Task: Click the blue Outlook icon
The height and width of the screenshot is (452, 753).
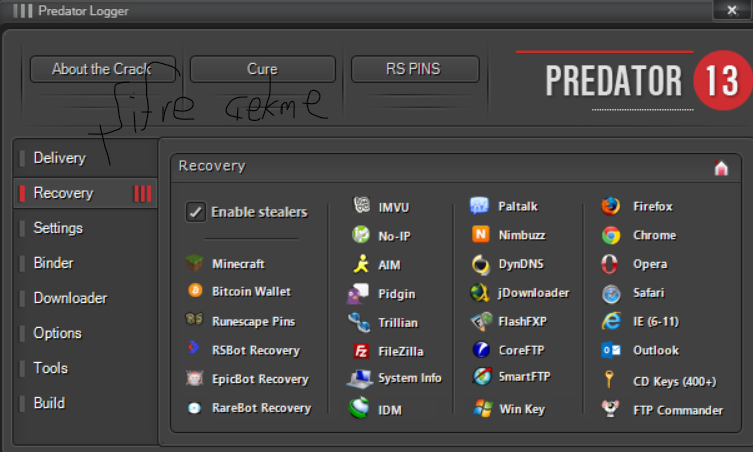Action: pyautogui.click(x=611, y=350)
